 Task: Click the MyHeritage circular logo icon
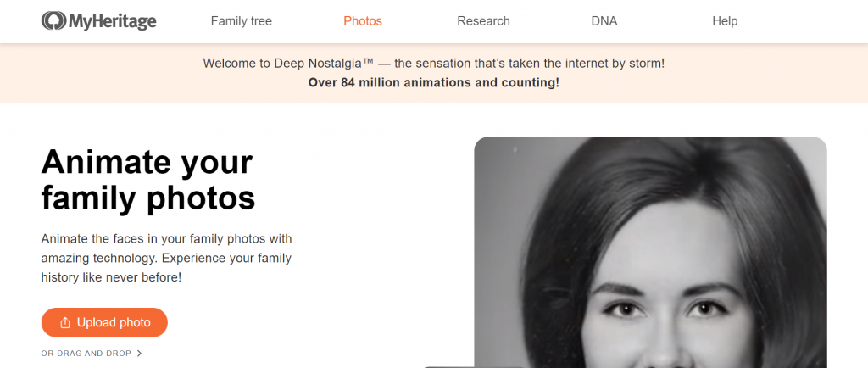point(53,21)
